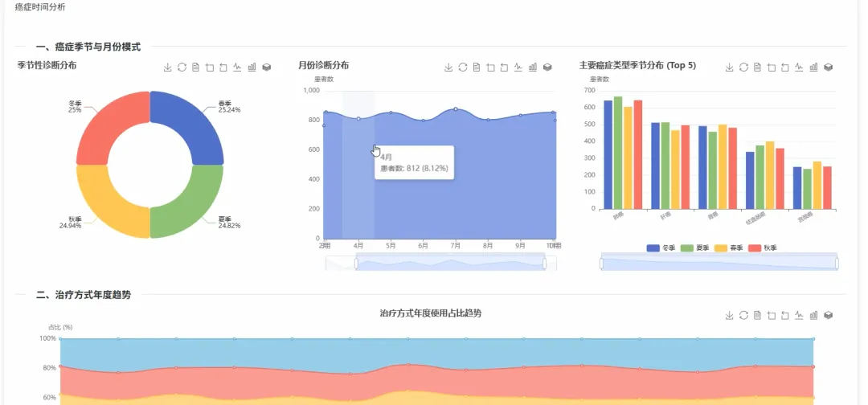Switch 治疗方式年度使用占比趋势 to line chart

[799, 315]
